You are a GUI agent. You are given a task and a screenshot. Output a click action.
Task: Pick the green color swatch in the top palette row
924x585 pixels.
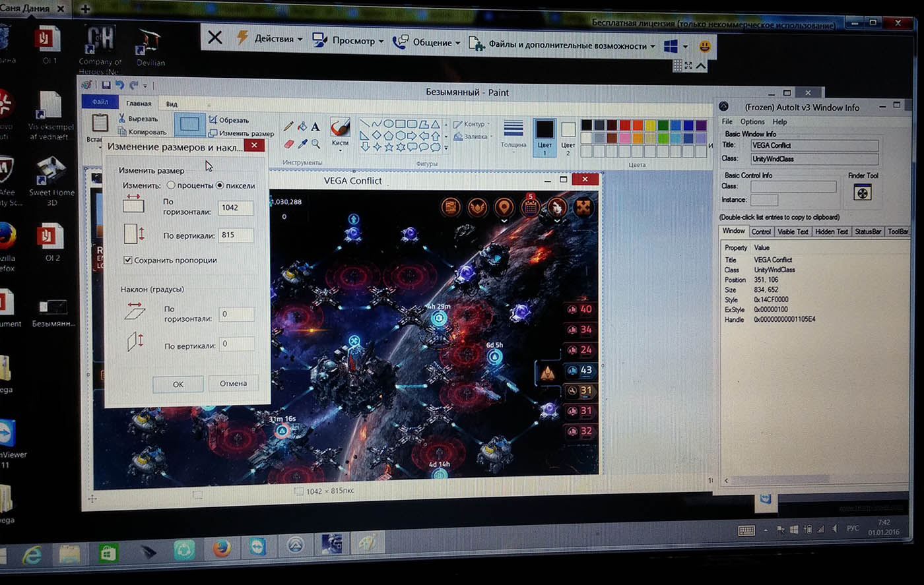pyautogui.click(x=663, y=125)
